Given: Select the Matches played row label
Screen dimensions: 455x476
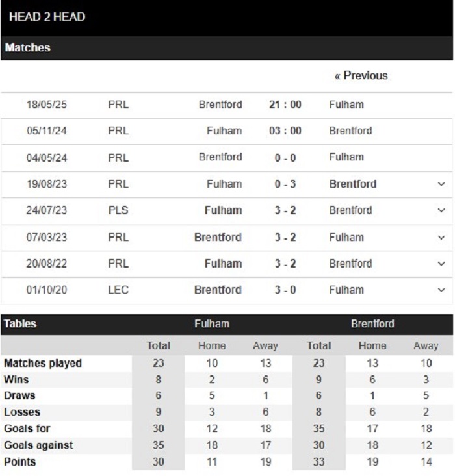Looking at the screenshot, I should [43, 363].
